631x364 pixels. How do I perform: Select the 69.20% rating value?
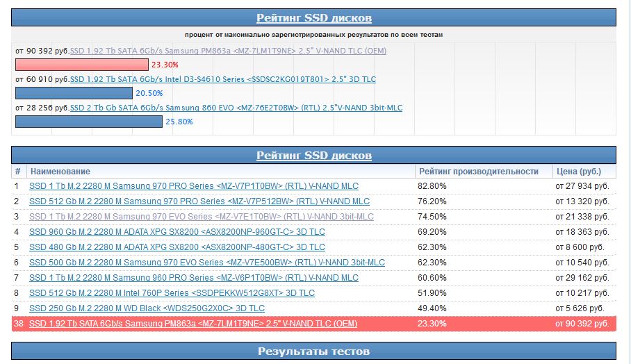point(432,232)
